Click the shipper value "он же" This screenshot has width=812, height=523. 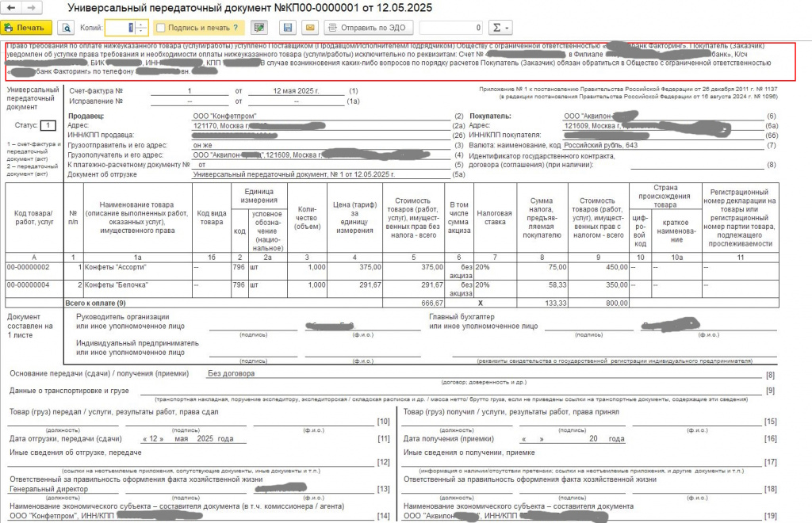[202, 145]
